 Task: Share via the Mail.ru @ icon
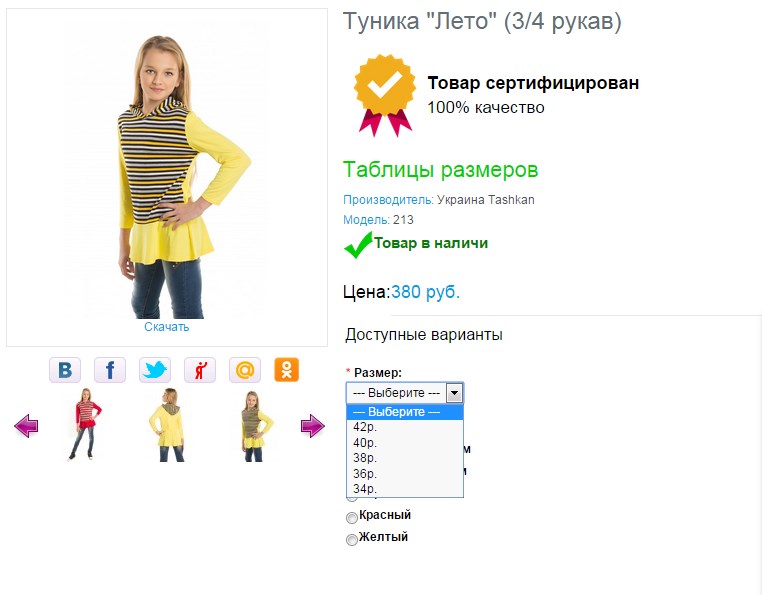click(245, 370)
